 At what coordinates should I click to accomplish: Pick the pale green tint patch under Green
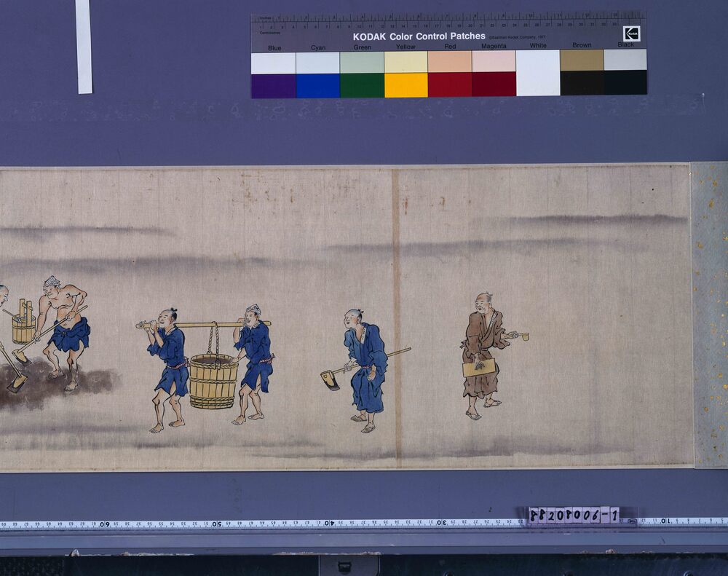coord(362,62)
